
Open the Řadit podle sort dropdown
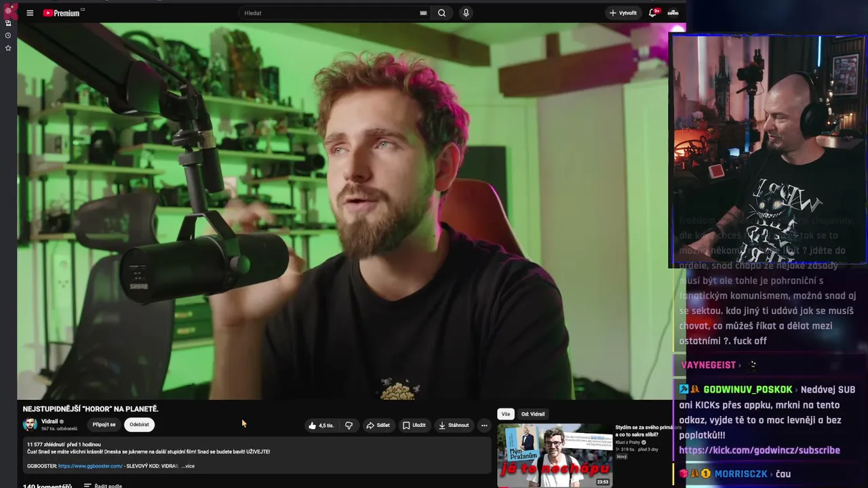[102, 486]
